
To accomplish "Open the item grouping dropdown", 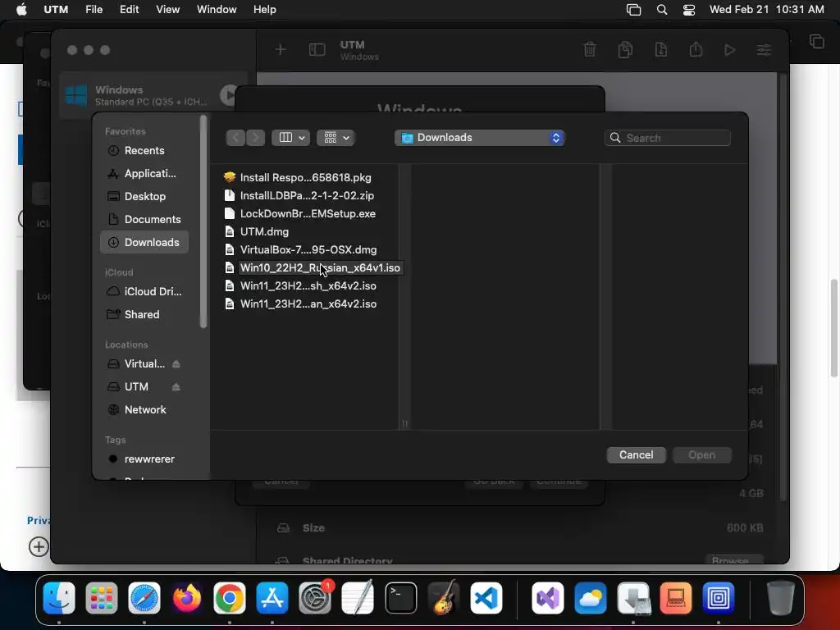I will click(336, 138).
